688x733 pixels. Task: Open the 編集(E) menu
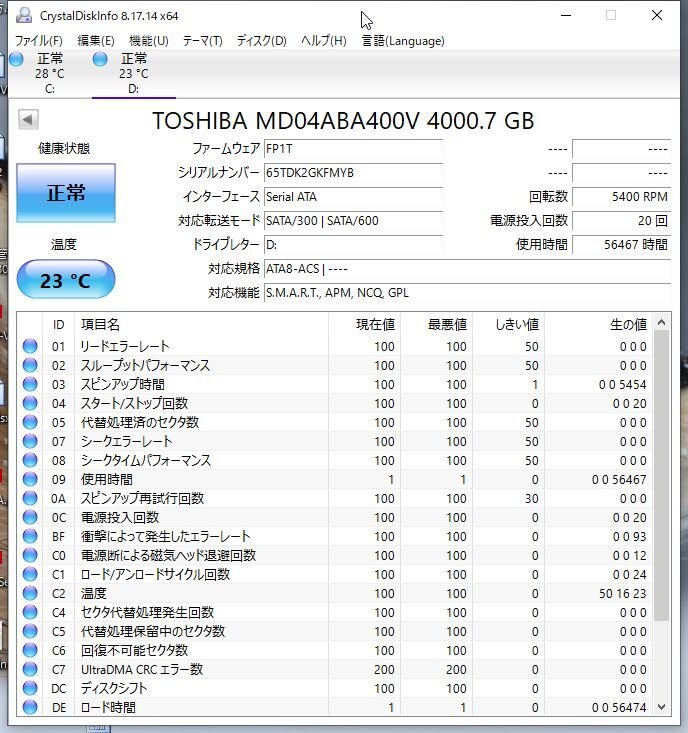(x=96, y=41)
